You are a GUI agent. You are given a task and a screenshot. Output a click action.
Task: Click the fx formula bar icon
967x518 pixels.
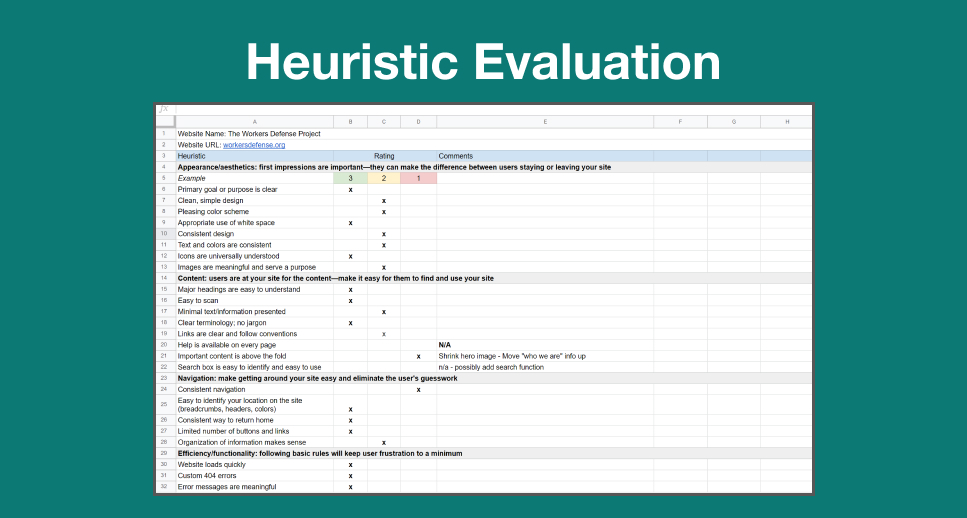pos(163,109)
